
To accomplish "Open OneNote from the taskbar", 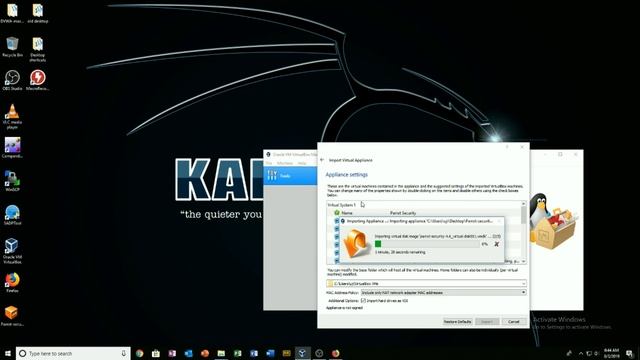I will click(x=172, y=353).
